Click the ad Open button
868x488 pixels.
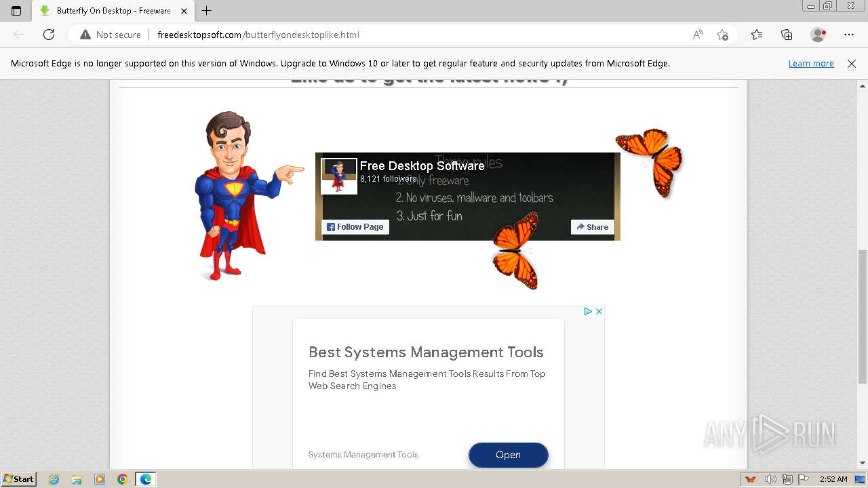click(508, 455)
